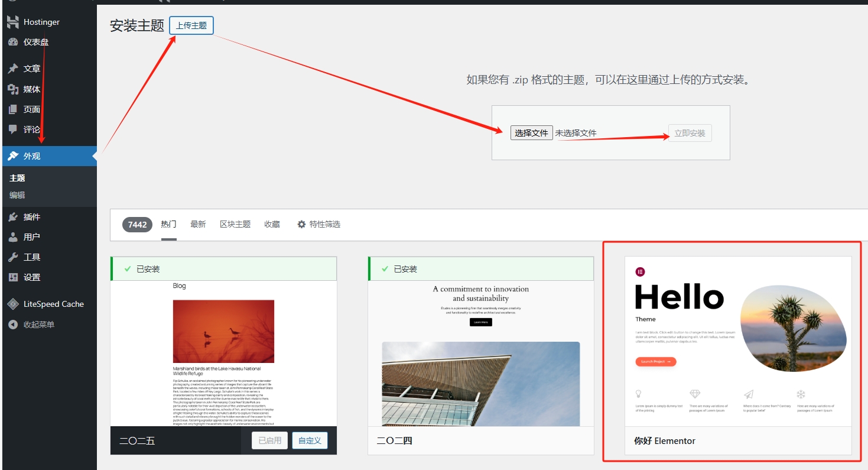
Task: Switch to the 热门 tab
Action: point(168,225)
